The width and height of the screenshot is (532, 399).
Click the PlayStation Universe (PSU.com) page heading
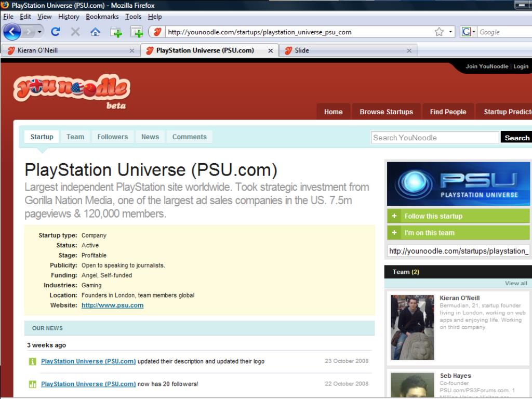[151, 170]
